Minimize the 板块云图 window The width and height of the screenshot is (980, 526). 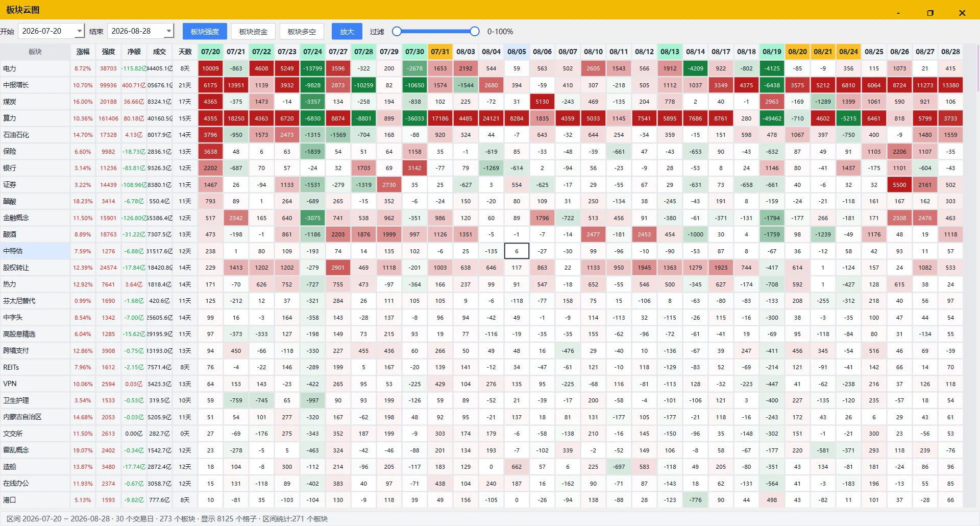coord(898,13)
